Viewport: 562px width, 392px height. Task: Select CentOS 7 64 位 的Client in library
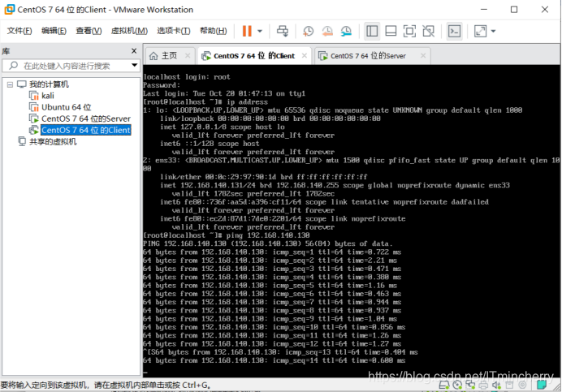click(x=85, y=130)
